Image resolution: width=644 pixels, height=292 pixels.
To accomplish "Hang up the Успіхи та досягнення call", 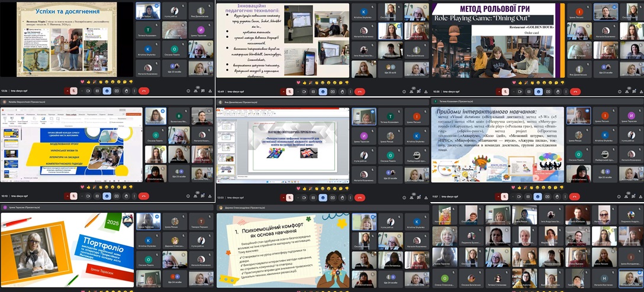I will coord(143,91).
